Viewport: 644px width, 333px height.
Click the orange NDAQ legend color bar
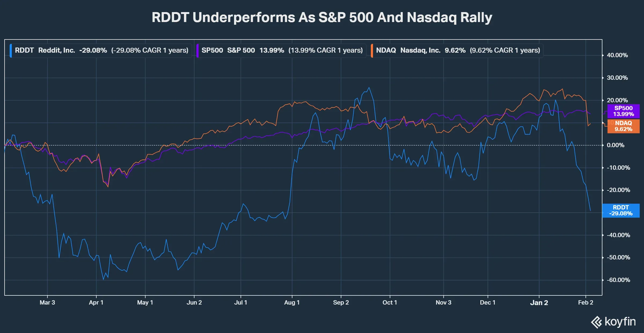point(372,50)
